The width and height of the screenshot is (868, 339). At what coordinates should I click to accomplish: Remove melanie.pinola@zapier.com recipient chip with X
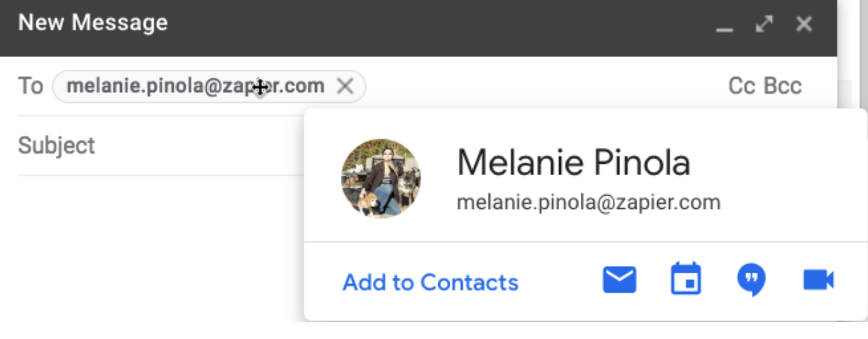click(345, 86)
